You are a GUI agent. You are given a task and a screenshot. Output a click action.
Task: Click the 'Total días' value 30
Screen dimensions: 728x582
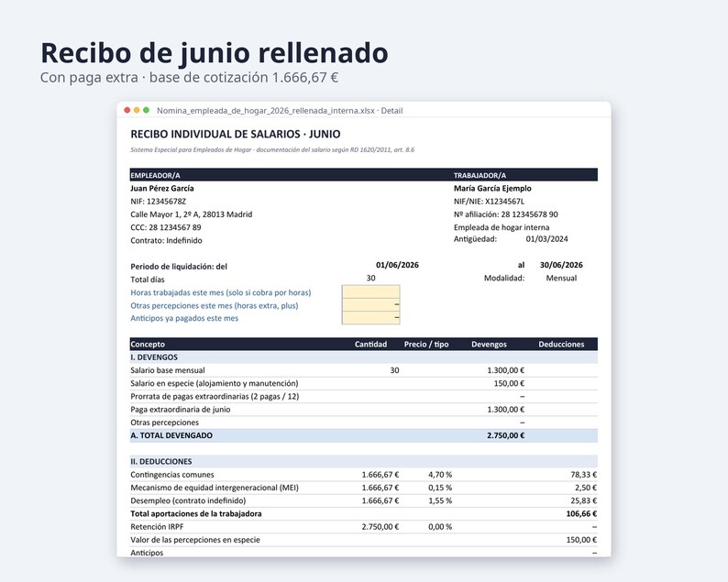[x=371, y=278]
